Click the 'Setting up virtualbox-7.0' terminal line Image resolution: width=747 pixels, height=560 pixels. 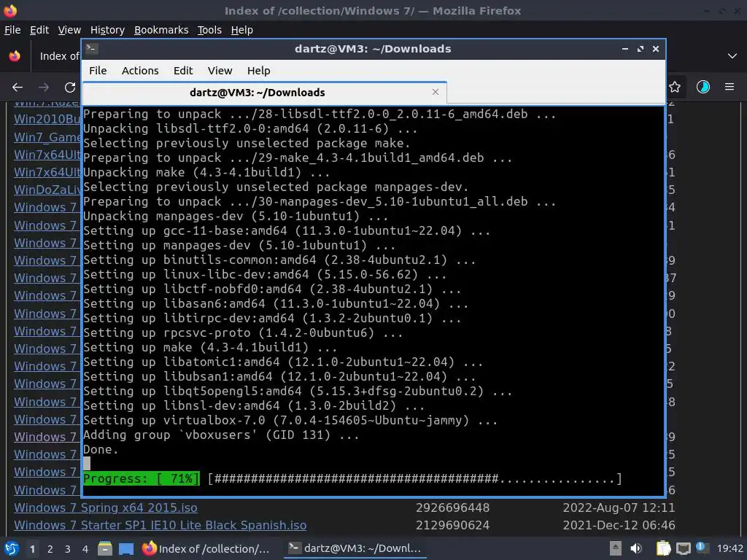[290, 421]
